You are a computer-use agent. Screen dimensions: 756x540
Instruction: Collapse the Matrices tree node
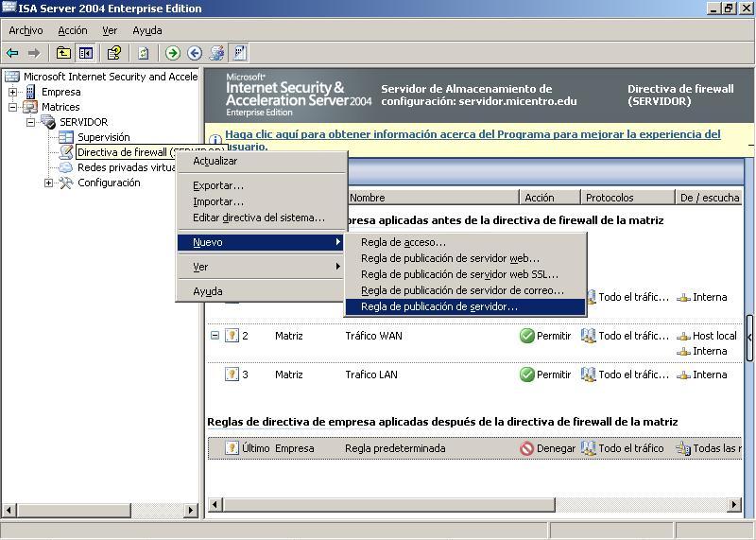coord(13,107)
